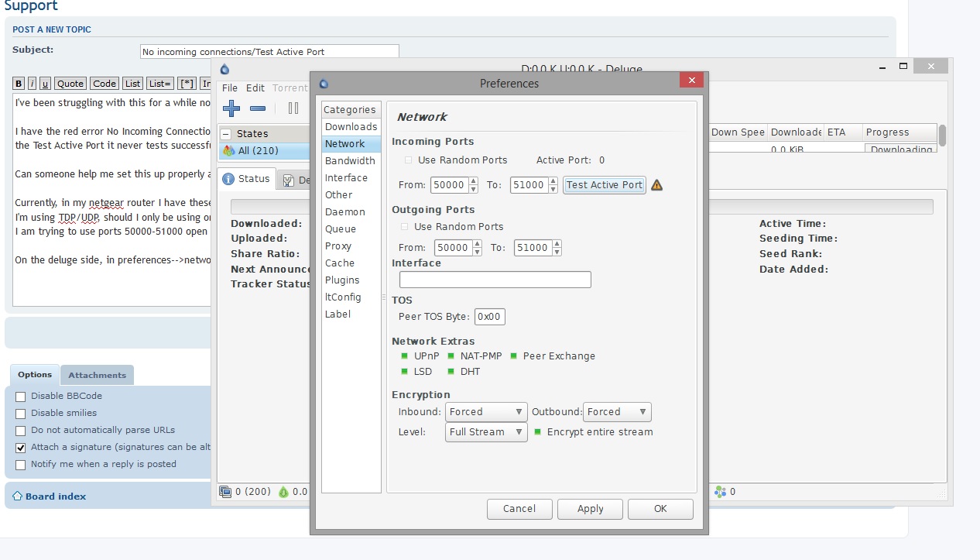Open the Edit menu in Deluge
This screenshot has height=560, width=980.
pos(255,88)
